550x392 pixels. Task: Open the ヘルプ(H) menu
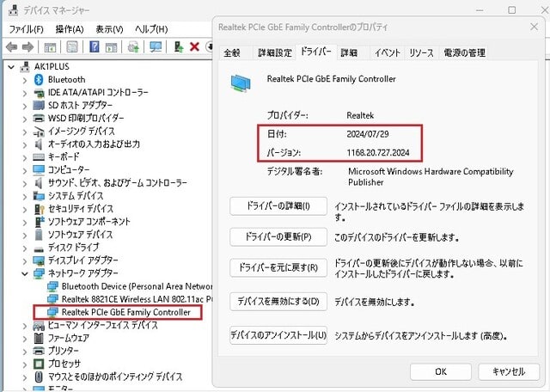click(x=151, y=29)
